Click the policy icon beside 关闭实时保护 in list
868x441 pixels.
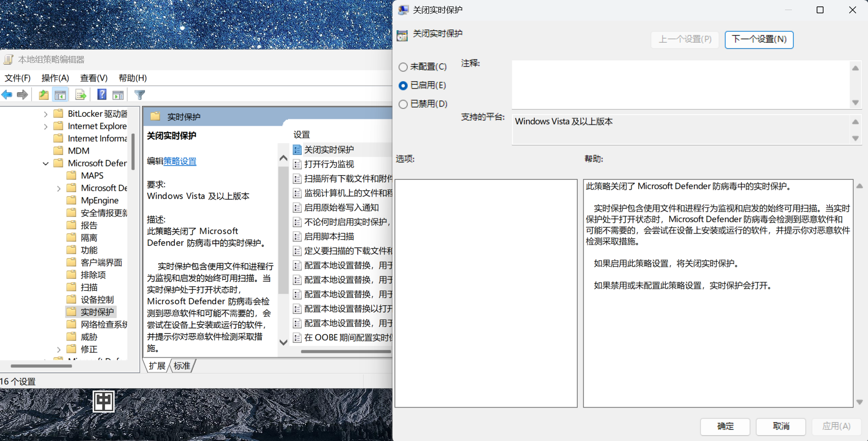tap(297, 150)
